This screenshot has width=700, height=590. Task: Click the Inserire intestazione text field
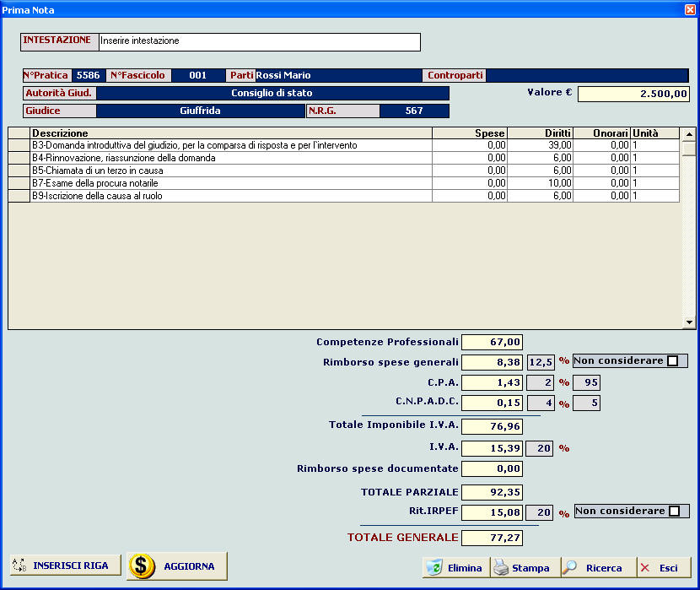tap(260, 41)
